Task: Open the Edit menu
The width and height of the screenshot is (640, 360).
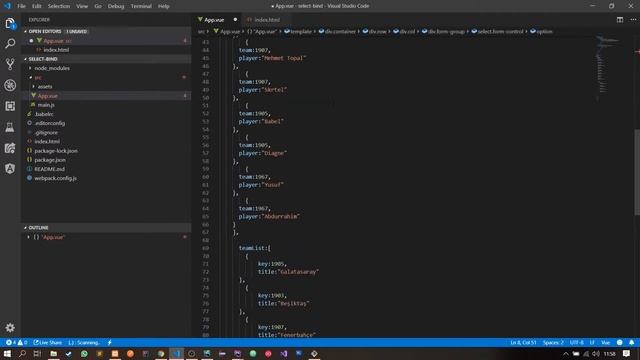Action: tap(37, 6)
